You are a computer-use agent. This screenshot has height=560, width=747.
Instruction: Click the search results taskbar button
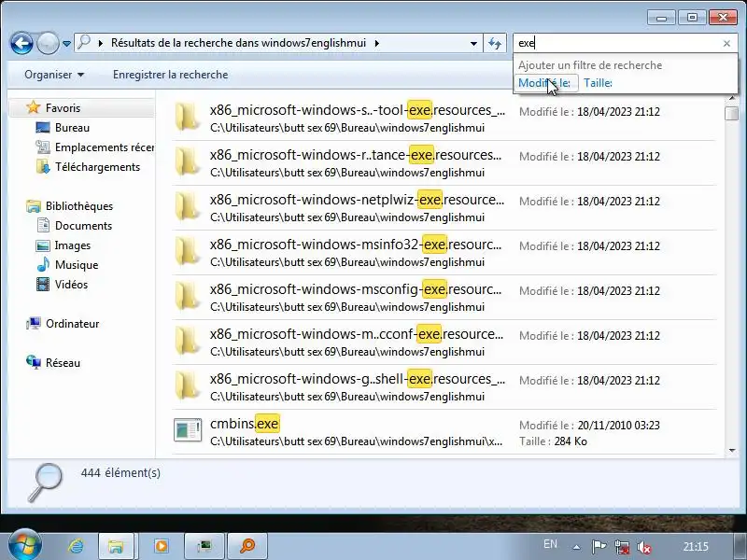pos(247,546)
